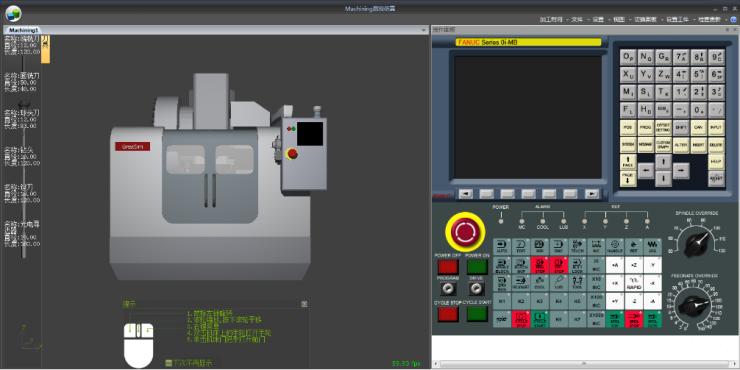The image size is (740, 370).
Task: Toggle the MST LOCK key
Action: 577,265
